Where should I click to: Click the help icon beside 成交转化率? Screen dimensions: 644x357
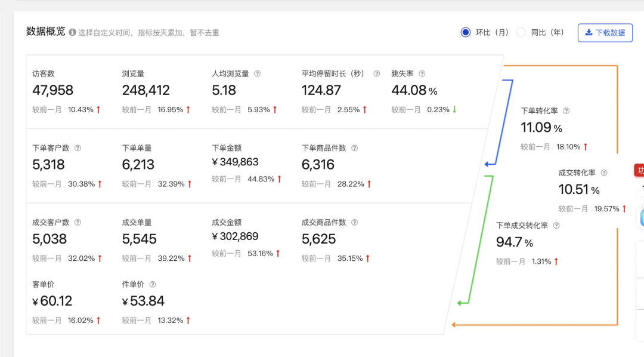[604, 173]
